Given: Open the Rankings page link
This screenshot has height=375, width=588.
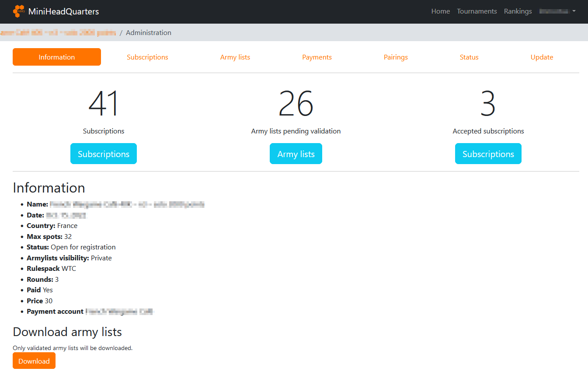Looking at the screenshot, I should pos(518,11).
